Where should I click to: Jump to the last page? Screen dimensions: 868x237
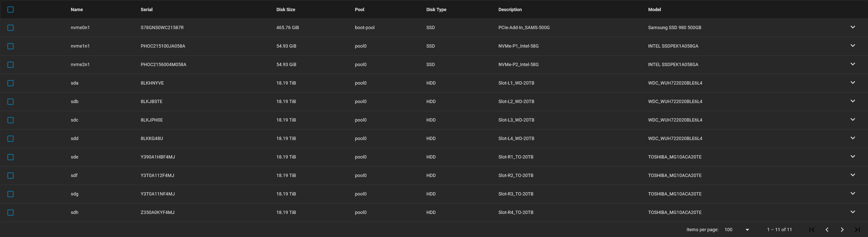857,230
